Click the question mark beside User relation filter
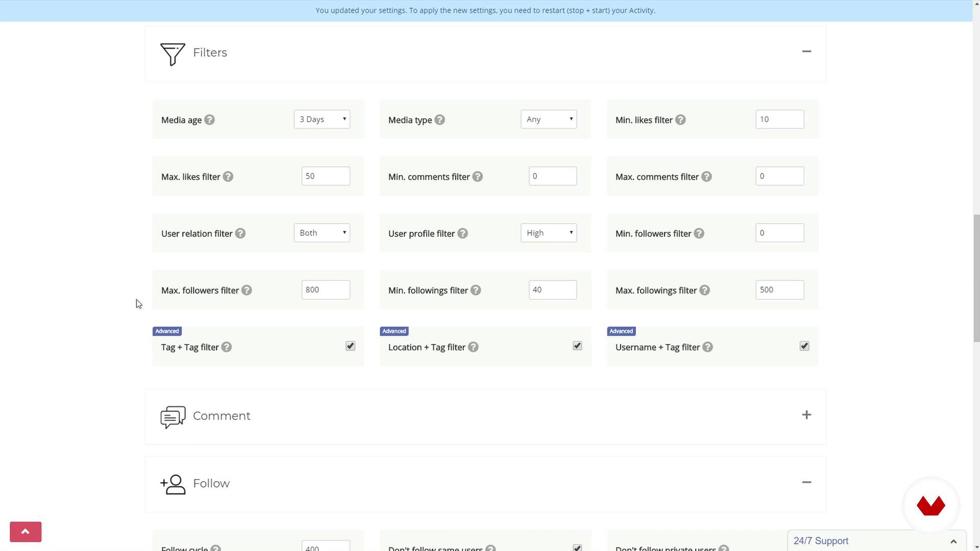This screenshot has height=551, width=980. 240,234
